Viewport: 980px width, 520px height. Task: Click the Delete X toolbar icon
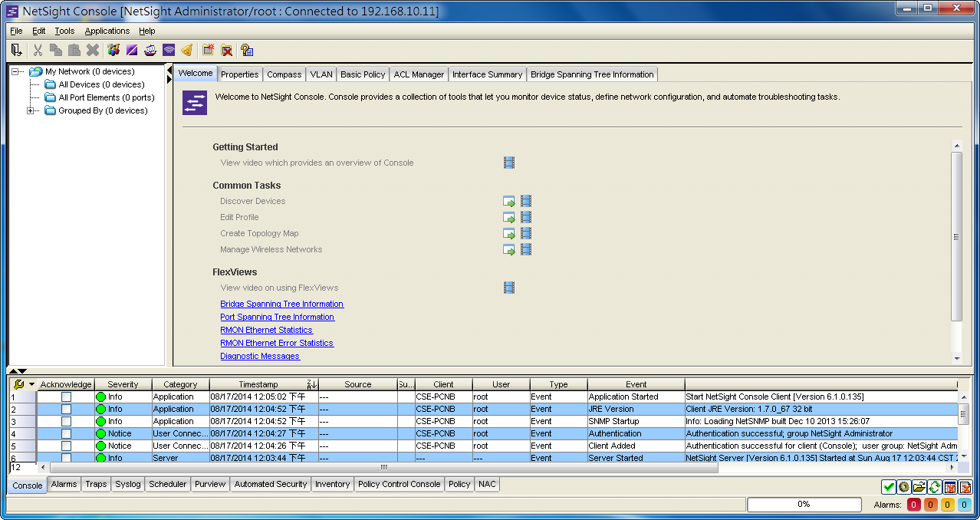click(x=93, y=50)
